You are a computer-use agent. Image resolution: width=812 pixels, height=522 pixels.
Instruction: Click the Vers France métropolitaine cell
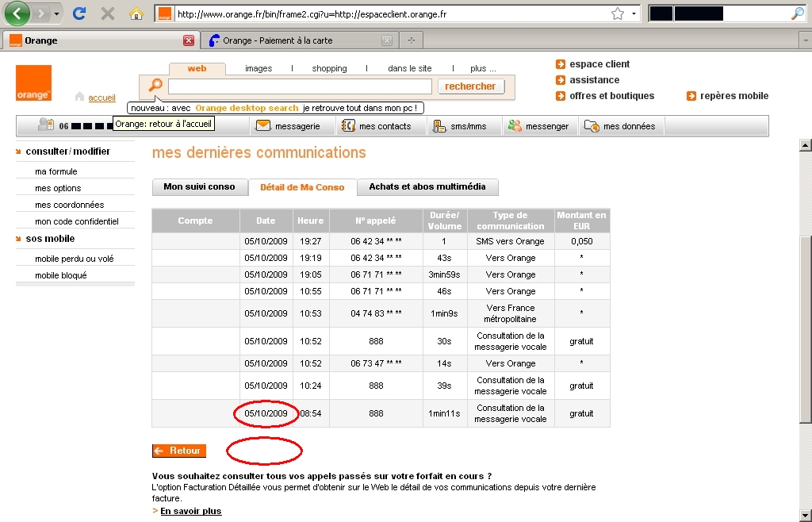tap(510, 313)
